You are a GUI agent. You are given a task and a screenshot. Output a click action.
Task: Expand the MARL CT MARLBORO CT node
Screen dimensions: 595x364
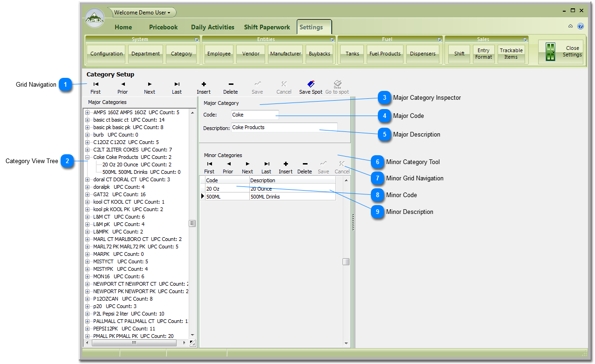coord(87,239)
